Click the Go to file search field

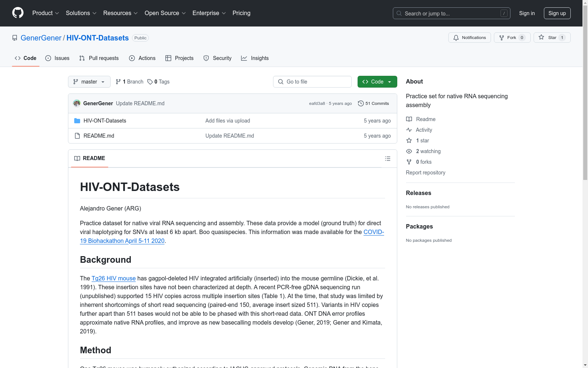click(312, 82)
